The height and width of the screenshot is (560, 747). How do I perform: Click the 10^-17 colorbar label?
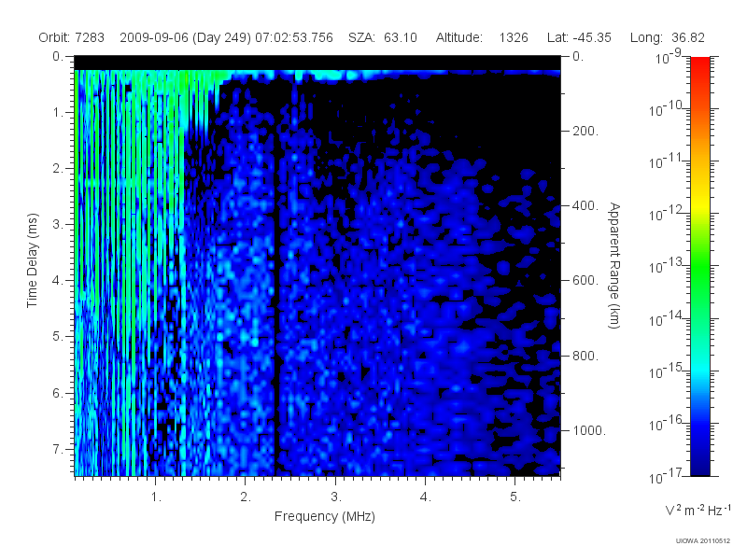[667, 476]
